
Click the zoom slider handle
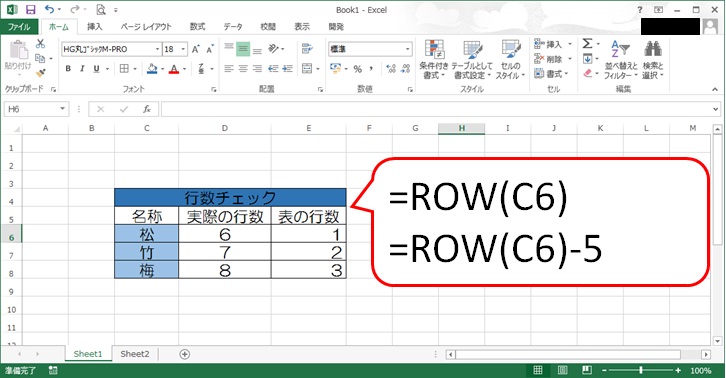(x=641, y=370)
